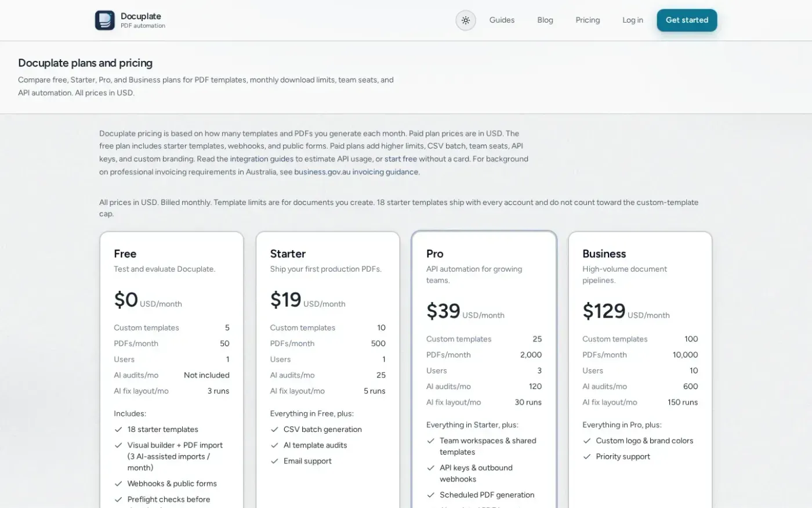The image size is (812, 508).
Task: Select the Free plan heading
Action: [125, 254]
